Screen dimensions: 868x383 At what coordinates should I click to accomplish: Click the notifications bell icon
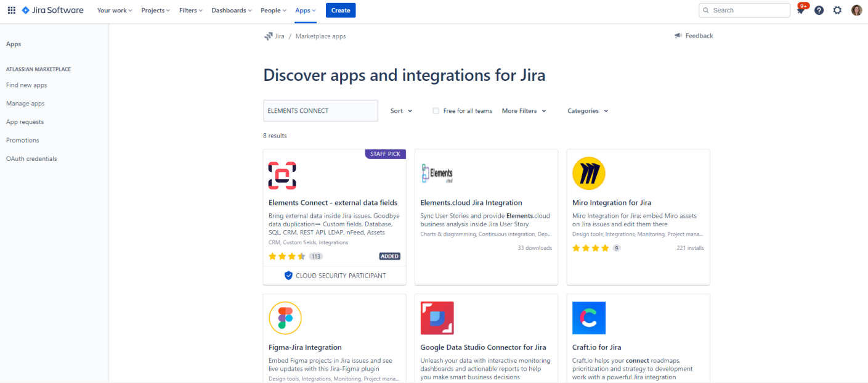(x=800, y=10)
